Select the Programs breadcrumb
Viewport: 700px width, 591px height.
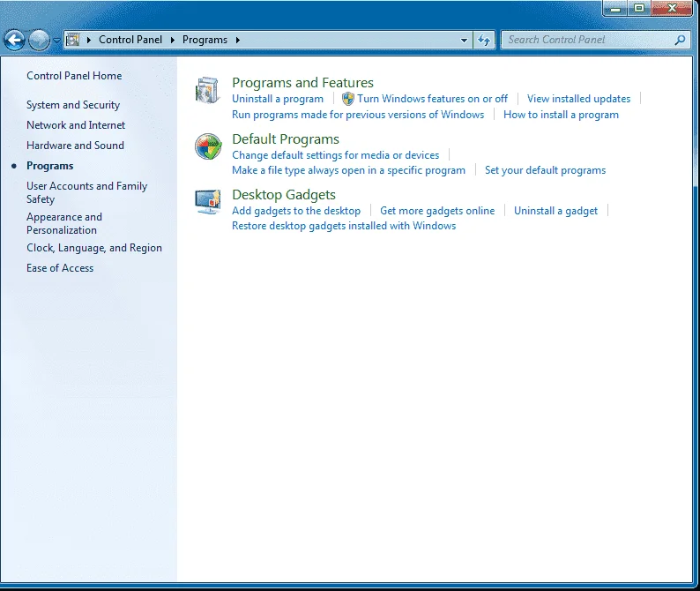pyautogui.click(x=205, y=40)
